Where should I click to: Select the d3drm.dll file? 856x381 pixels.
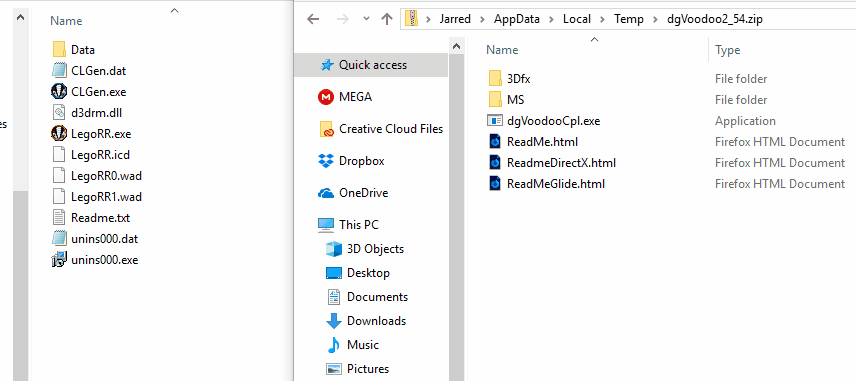[59, 112]
